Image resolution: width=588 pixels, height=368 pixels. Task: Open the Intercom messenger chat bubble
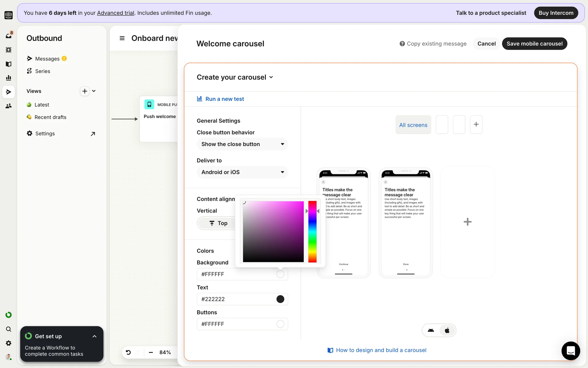click(x=571, y=351)
